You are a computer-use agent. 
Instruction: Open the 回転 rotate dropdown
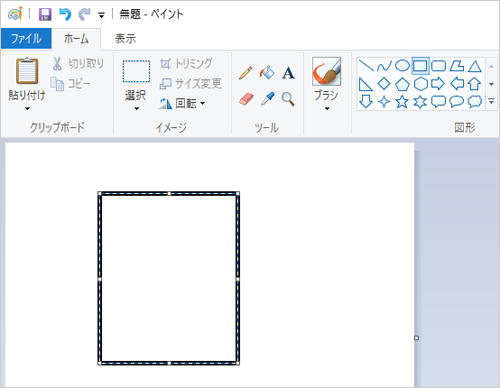click(182, 103)
